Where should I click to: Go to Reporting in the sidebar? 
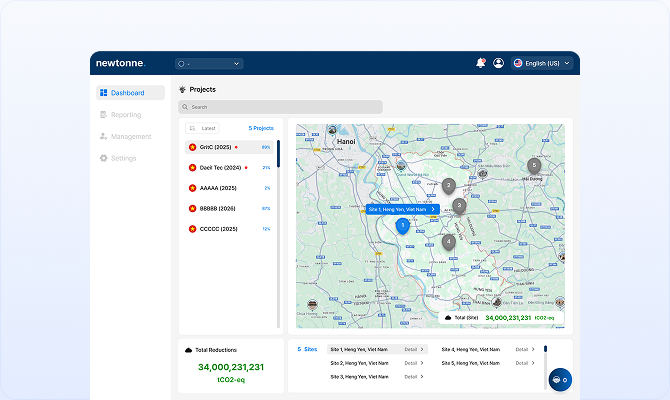coord(126,115)
